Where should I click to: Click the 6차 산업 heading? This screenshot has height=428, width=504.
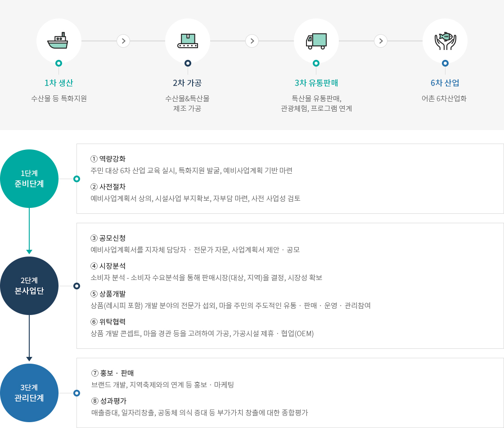445,83
